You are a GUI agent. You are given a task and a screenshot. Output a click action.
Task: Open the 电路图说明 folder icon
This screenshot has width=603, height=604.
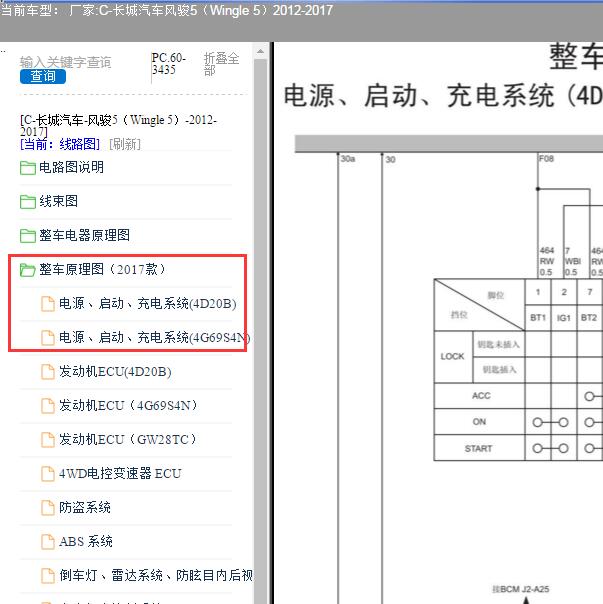click(x=28, y=168)
